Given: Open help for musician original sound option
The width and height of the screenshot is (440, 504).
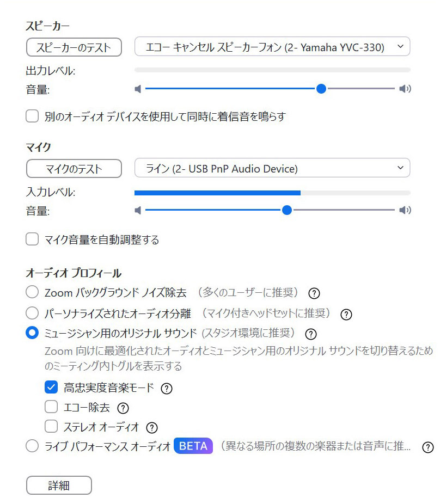Looking at the screenshot, I should pos(310,334).
